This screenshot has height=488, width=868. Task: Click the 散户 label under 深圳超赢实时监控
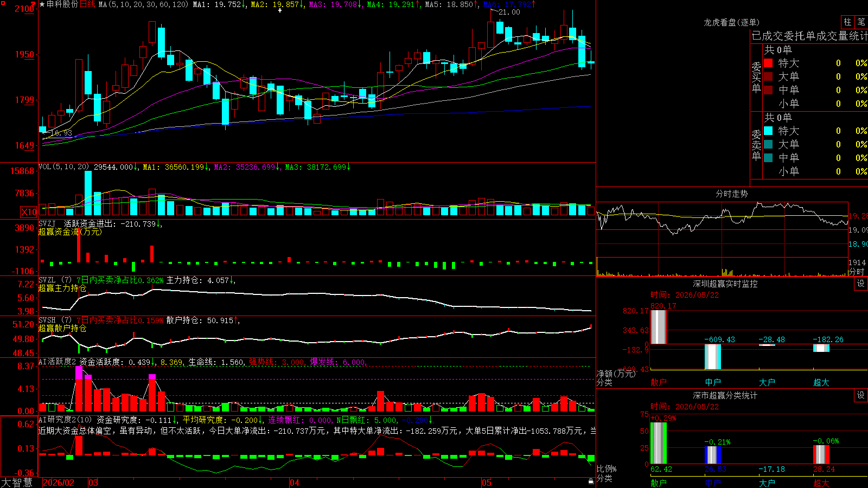pos(659,382)
